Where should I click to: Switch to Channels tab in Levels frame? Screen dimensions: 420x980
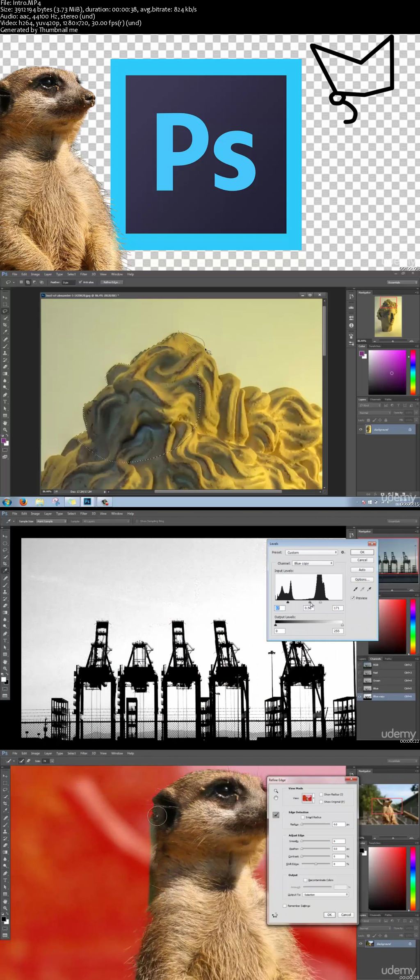pos(375,659)
